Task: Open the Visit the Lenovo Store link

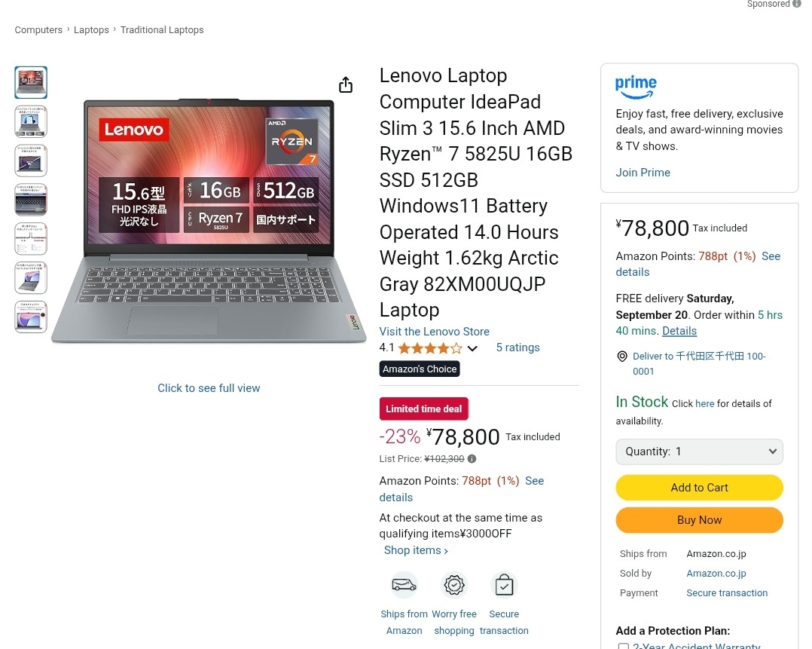Action: (x=434, y=332)
